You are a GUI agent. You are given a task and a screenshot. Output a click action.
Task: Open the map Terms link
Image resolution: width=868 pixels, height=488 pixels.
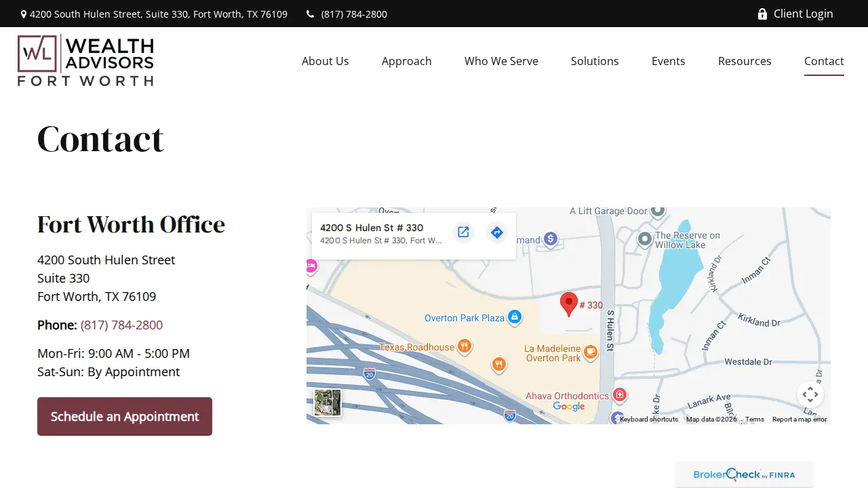pos(755,420)
